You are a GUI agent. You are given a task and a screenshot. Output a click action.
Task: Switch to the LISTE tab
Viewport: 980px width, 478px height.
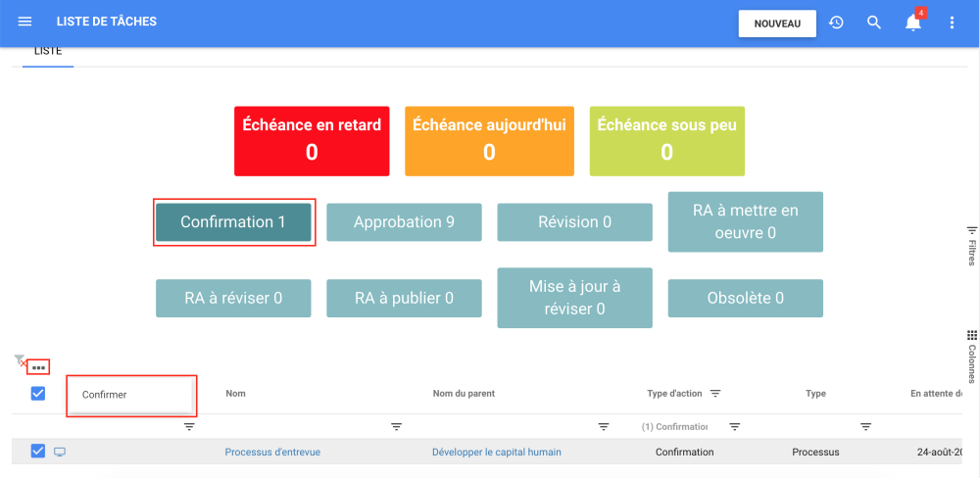tap(48, 51)
